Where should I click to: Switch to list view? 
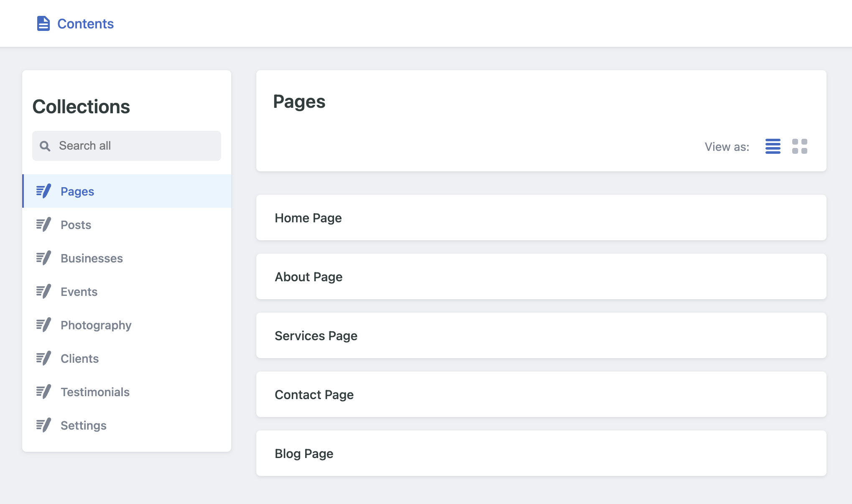tap(773, 146)
